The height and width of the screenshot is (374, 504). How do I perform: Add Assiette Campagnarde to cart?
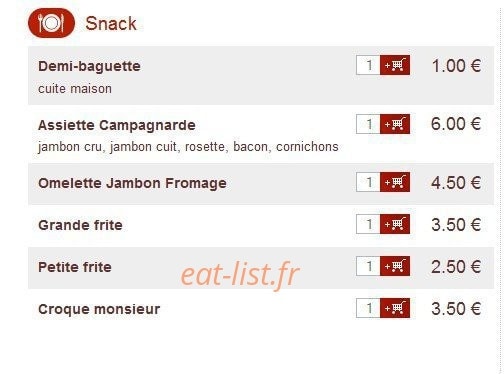[x=395, y=124]
